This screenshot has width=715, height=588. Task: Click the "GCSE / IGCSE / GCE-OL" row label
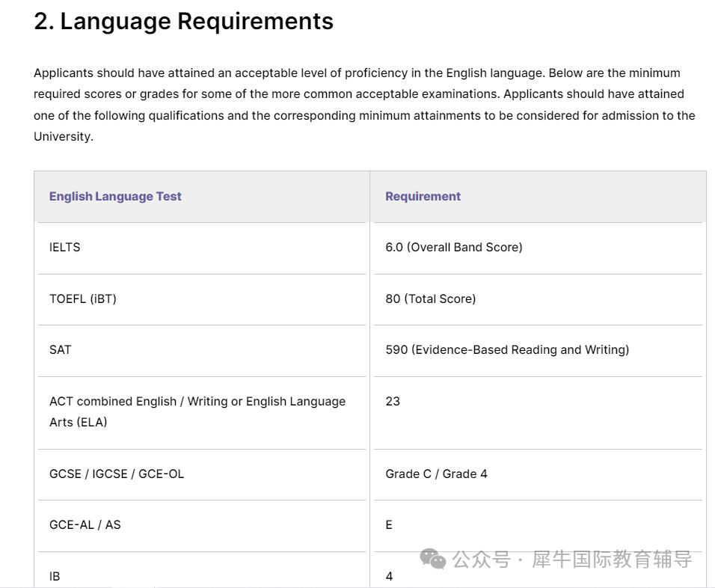point(116,474)
